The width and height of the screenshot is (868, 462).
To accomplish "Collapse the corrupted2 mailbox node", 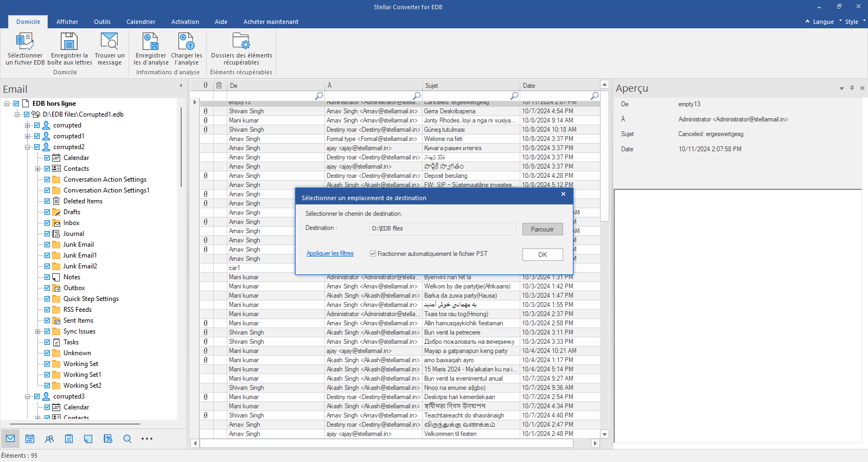I will 27,147.
